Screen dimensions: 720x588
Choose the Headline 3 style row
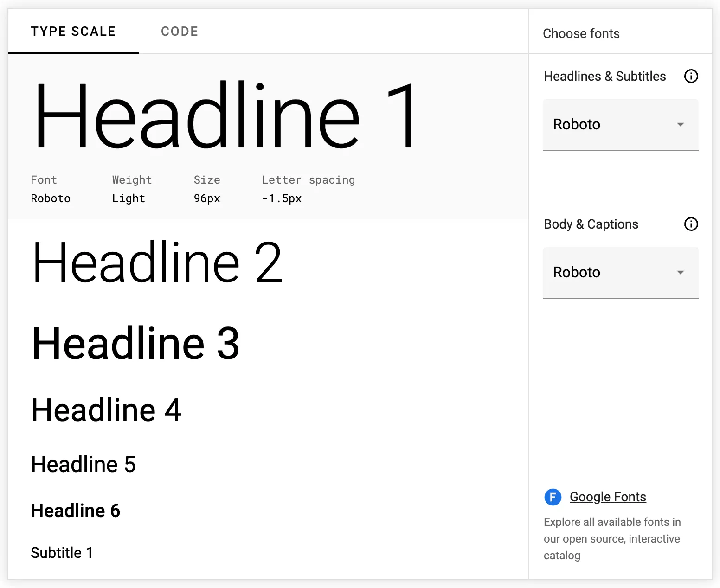coord(135,343)
